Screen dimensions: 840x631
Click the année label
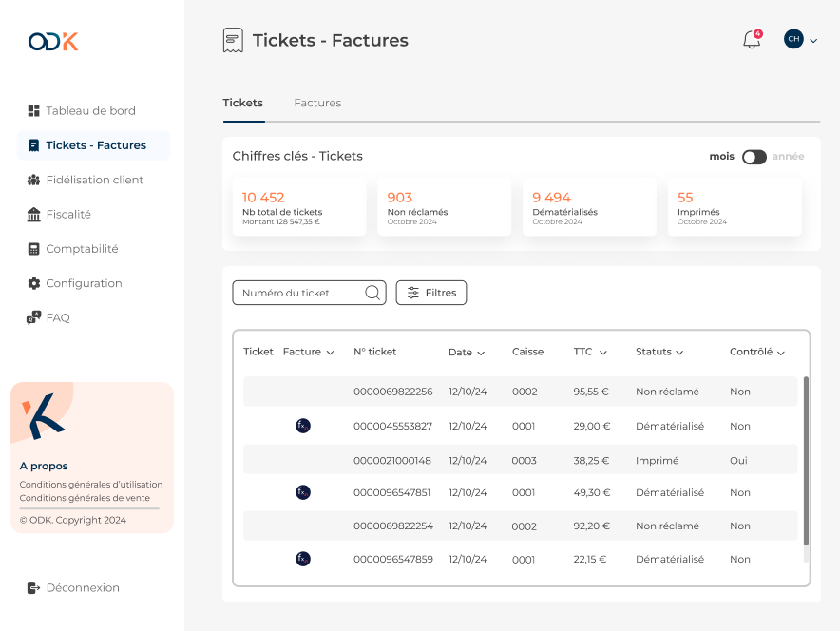tap(788, 157)
